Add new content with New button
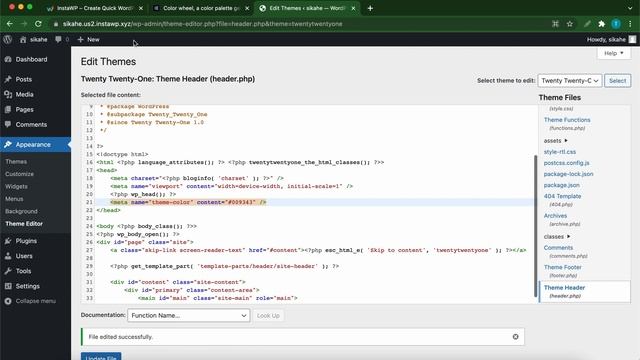The image size is (640, 360). point(88,40)
